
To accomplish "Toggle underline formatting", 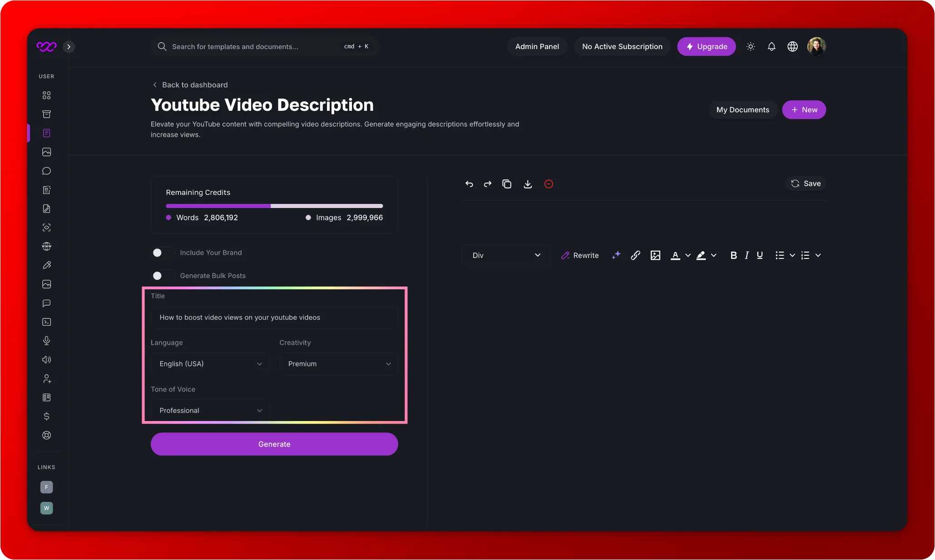I will click(x=760, y=255).
